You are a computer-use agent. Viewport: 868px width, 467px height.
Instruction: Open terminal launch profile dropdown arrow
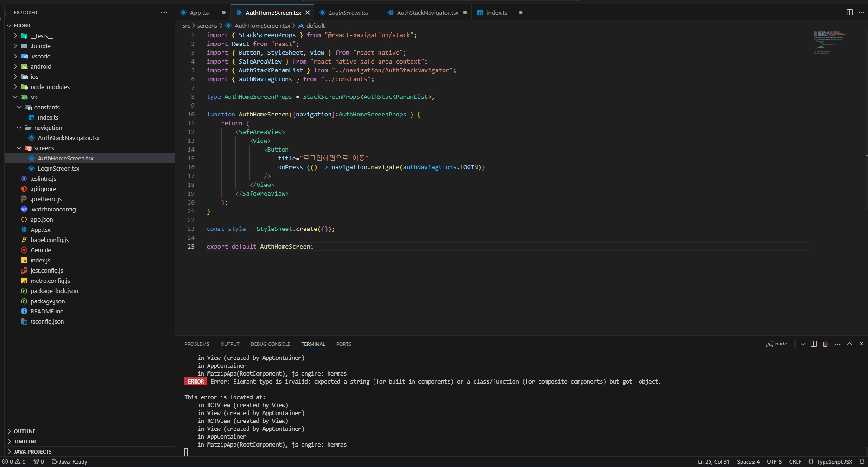coord(803,344)
